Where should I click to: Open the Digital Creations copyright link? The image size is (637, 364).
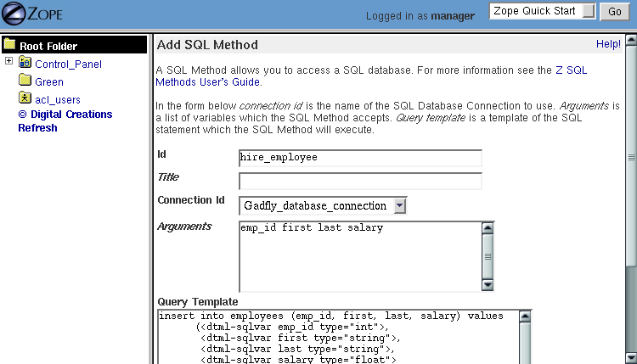[65, 115]
